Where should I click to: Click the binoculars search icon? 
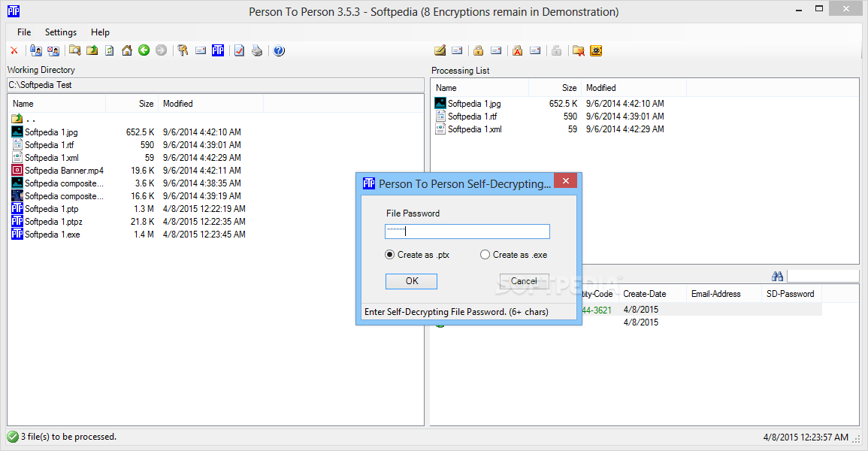[x=777, y=276]
